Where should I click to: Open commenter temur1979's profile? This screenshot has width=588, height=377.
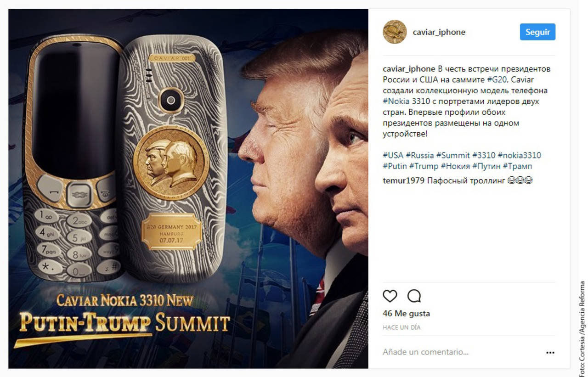point(403,181)
